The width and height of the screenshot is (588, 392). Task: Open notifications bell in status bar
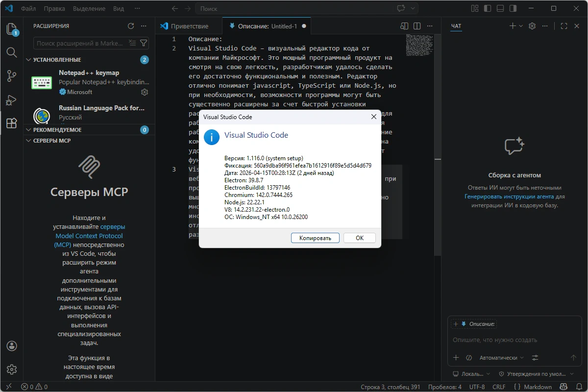coord(578,387)
